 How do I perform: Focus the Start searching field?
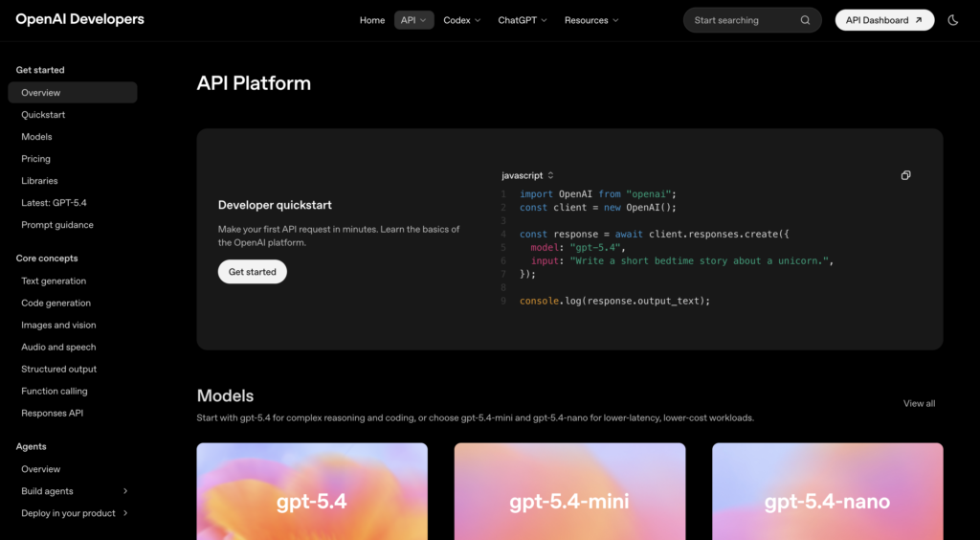tap(752, 20)
